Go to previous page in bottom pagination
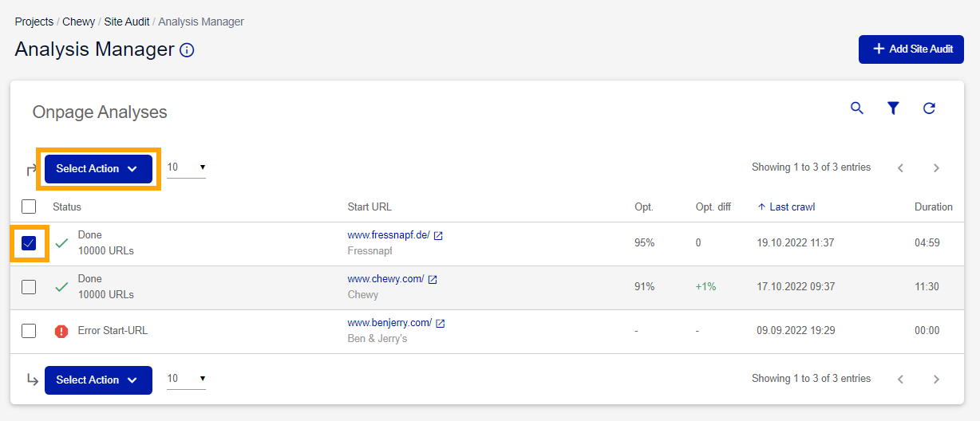 point(900,380)
